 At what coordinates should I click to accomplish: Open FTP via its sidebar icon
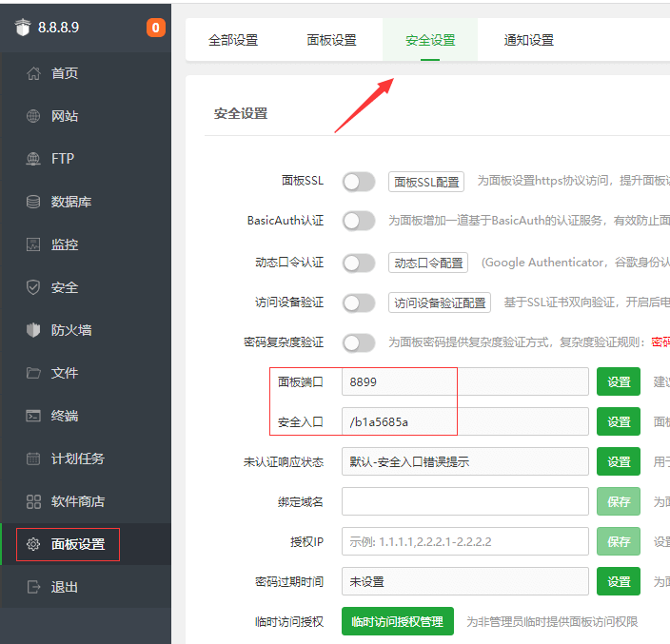tap(33, 159)
